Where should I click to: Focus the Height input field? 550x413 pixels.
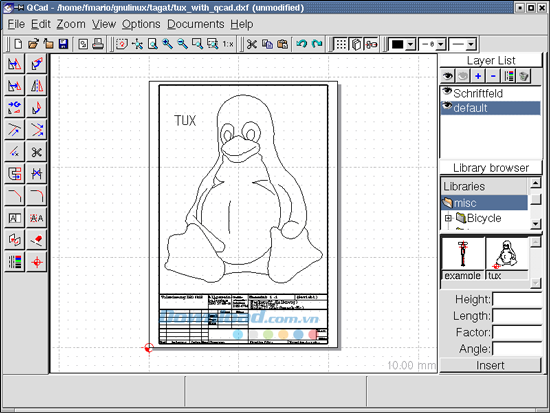(x=517, y=299)
